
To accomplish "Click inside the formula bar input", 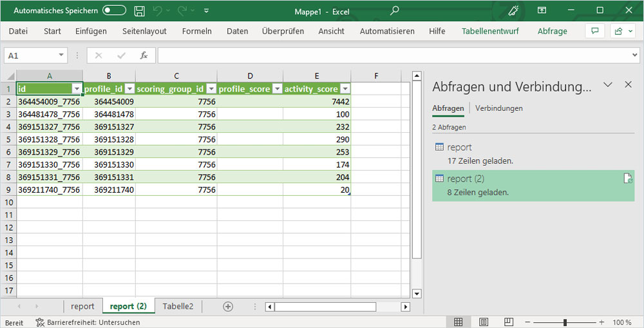I will tap(394, 55).
